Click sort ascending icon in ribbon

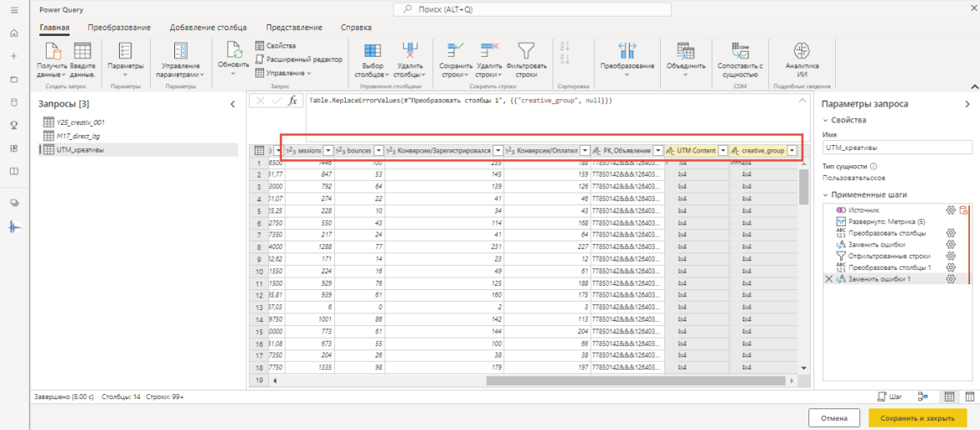coord(564,45)
